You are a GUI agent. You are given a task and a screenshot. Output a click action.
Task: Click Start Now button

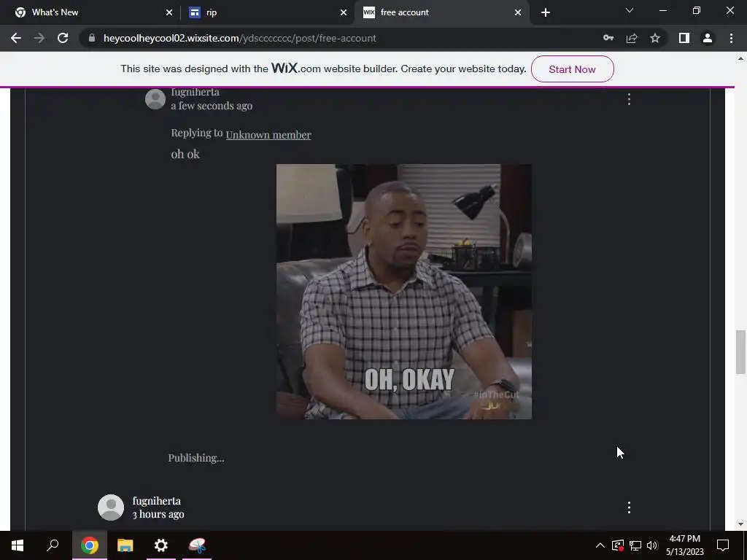coord(572,69)
